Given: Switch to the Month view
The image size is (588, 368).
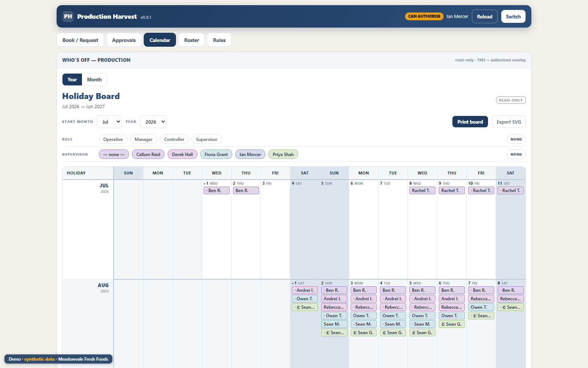Looking at the screenshot, I should coord(94,79).
